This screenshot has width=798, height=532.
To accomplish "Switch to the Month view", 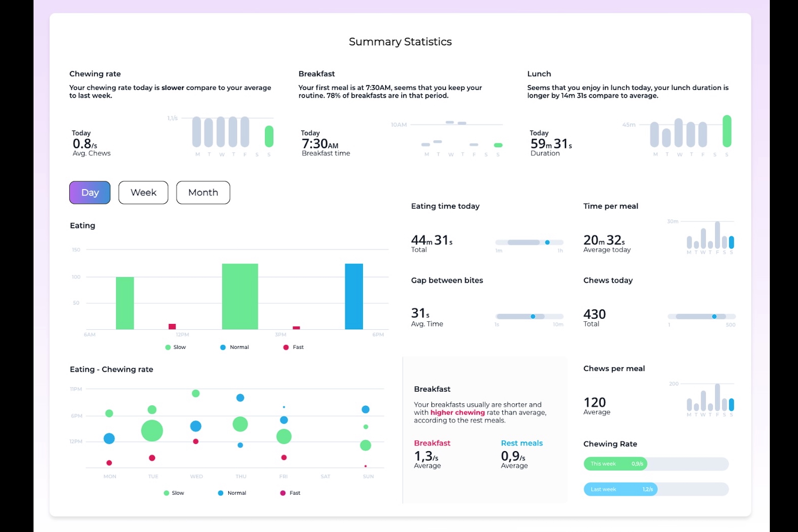I will (x=203, y=193).
